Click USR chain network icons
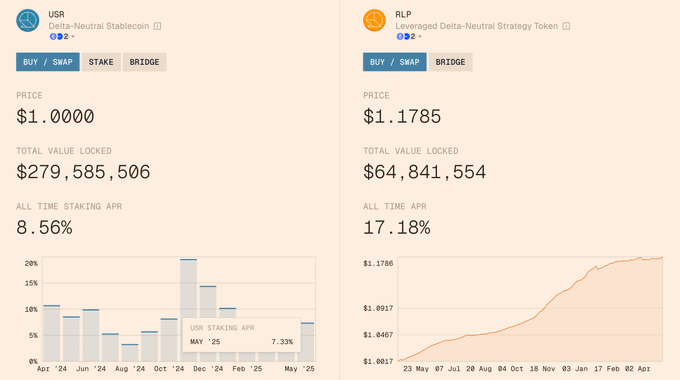The height and width of the screenshot is (380, 680). tap(56, 36)
